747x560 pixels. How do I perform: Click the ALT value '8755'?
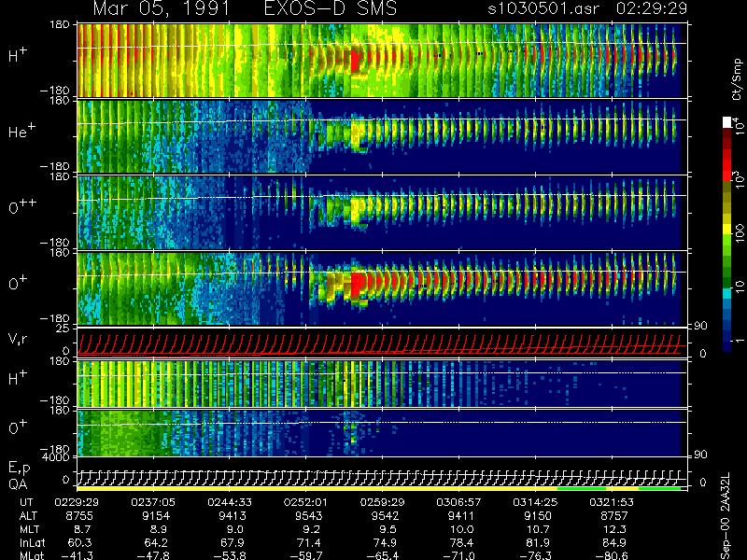click(x=80, y=516)
